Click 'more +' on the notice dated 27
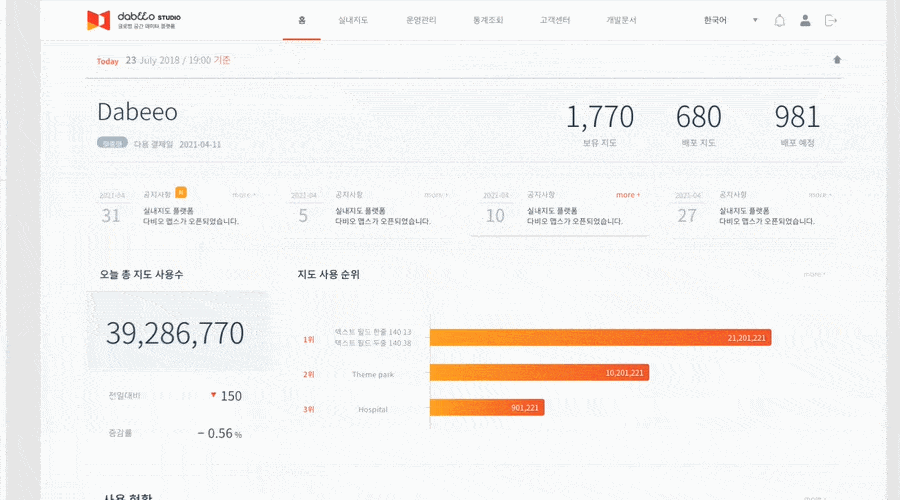Screen dimensions: 900x500 tap(820, 195)
